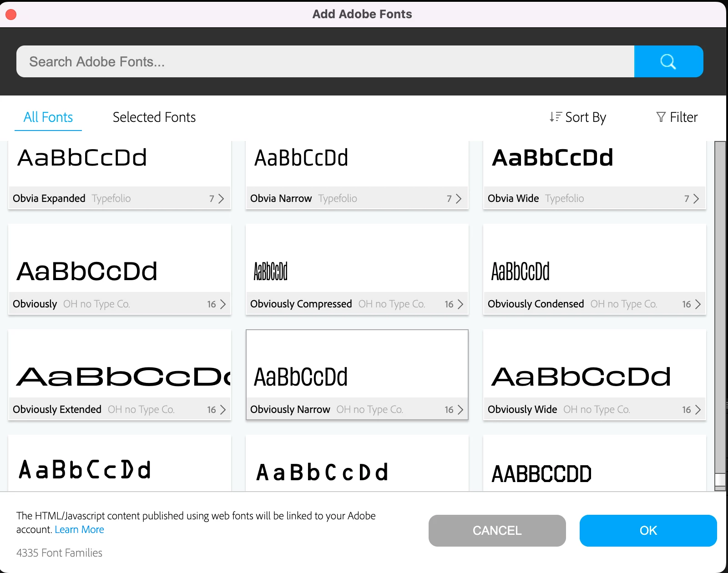The height and width of the screenshot is (573, 728).
Task: Close the Add Adobe Fonts dialog
Action: (11, 15)
